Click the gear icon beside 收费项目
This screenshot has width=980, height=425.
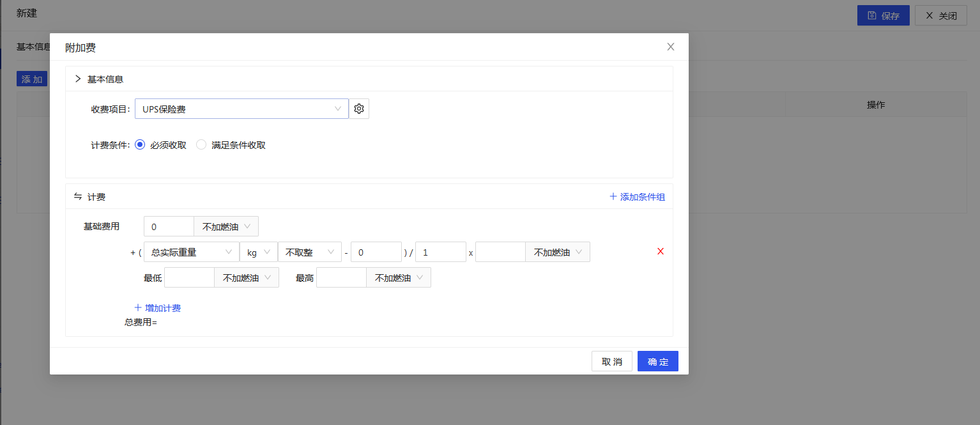coord(359,109)
